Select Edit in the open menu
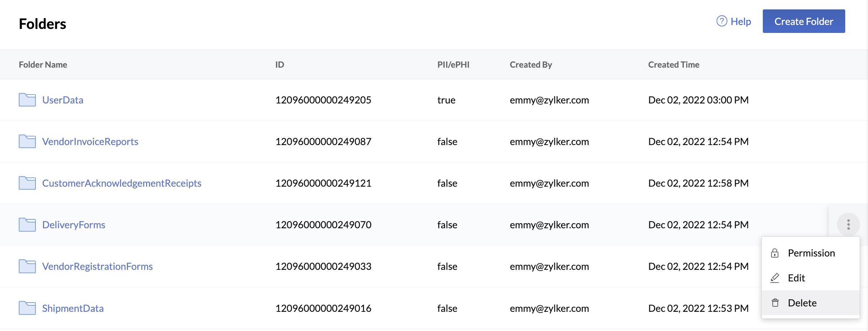The height and width of the screenshot is (331, 868). tap(796, 278)
